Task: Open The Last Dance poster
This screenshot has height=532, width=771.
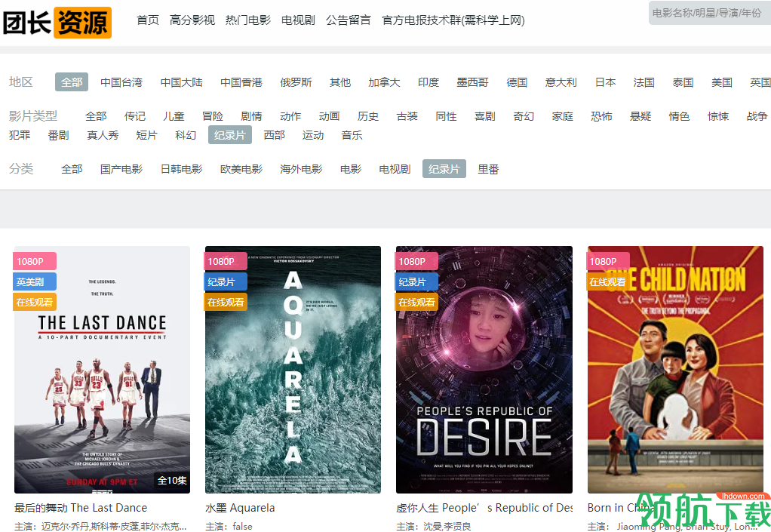Action: 103,370
